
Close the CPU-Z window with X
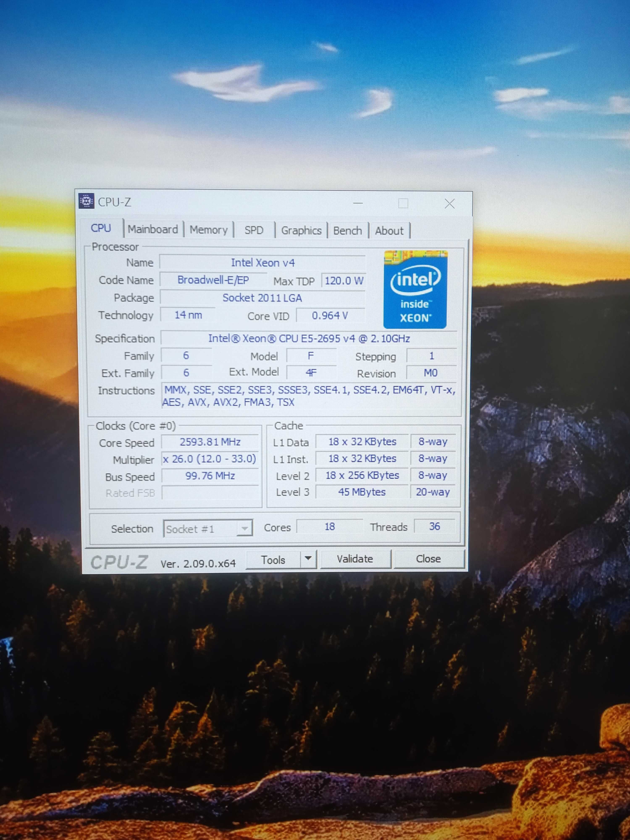click(x=450, y=204)
